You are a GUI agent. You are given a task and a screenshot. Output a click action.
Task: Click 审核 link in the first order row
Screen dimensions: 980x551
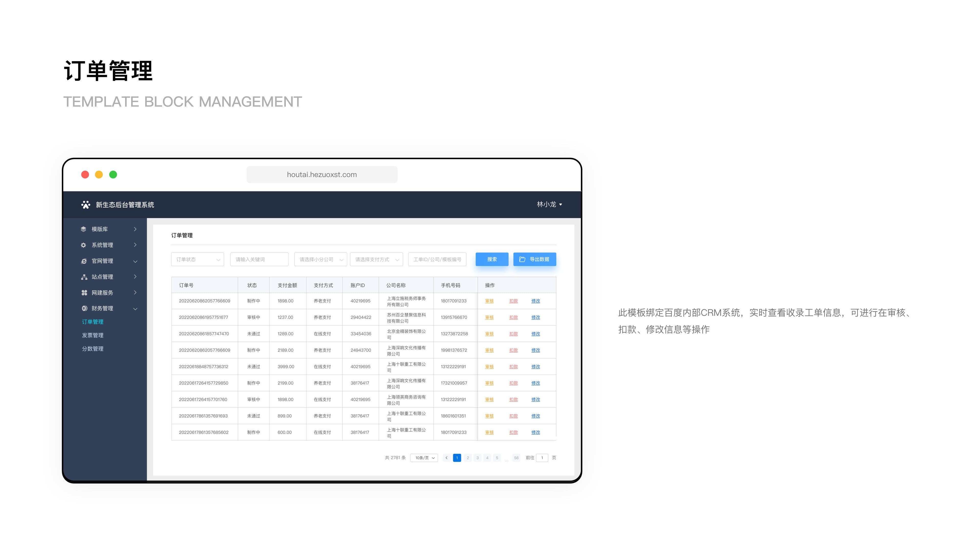tap(489, 301)
